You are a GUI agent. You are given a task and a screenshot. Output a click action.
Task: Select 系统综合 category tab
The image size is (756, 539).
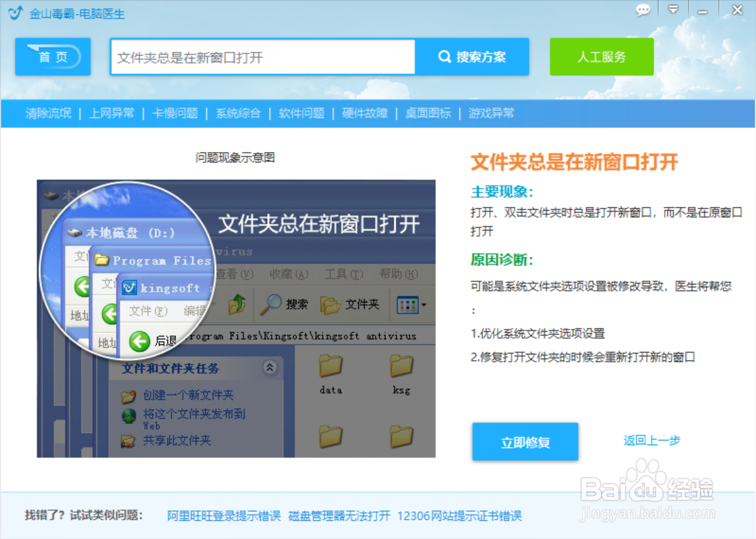tap(238, 113)
